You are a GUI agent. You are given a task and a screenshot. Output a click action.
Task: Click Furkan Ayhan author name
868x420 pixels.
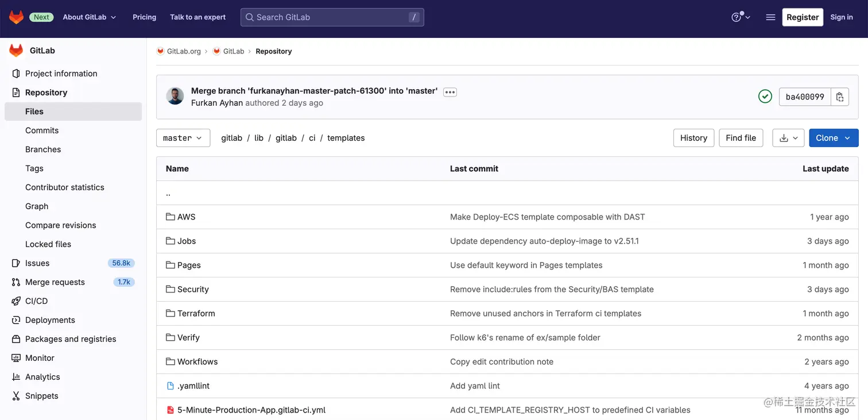[217, 103]
